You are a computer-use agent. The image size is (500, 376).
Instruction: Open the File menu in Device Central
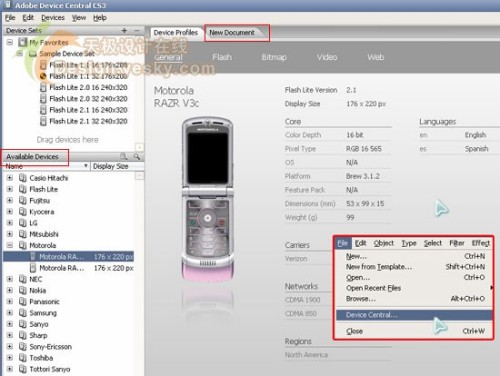[10, 18]
